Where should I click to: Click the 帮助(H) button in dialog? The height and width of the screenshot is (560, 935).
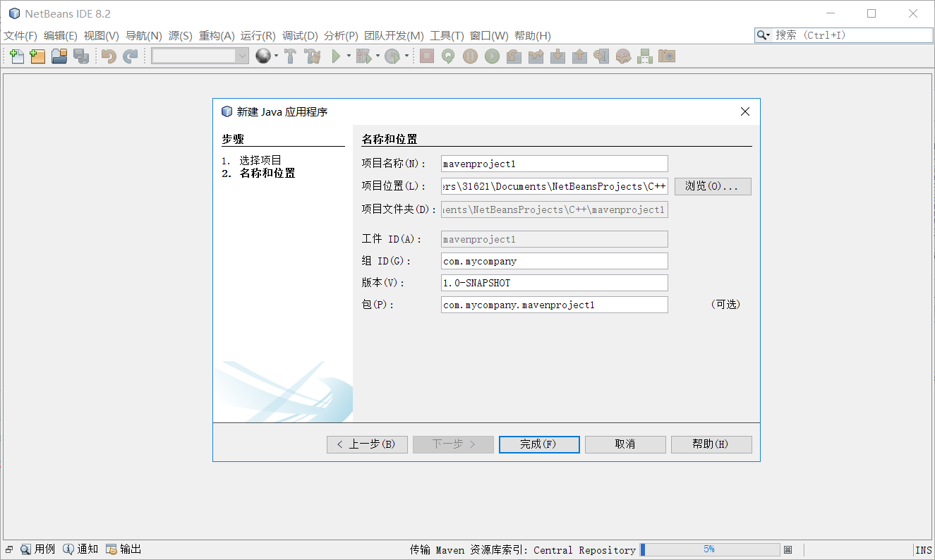click(x=711, y=444)
